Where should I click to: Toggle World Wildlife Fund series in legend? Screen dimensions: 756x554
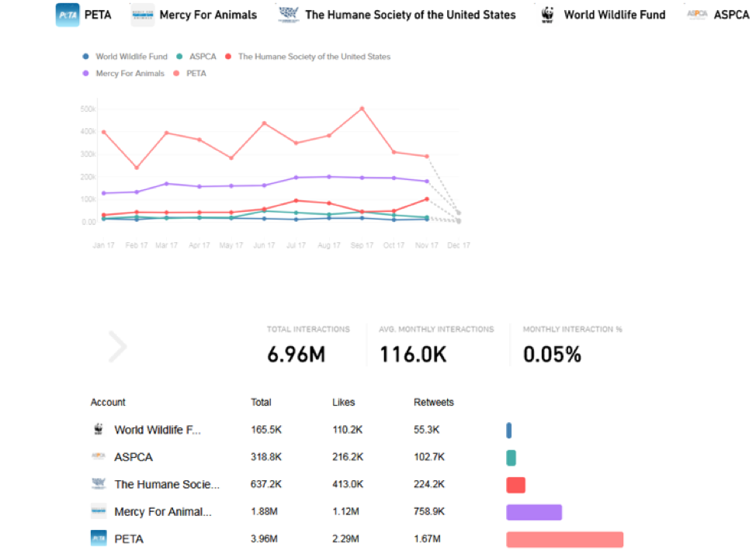[x=130, y=57]
